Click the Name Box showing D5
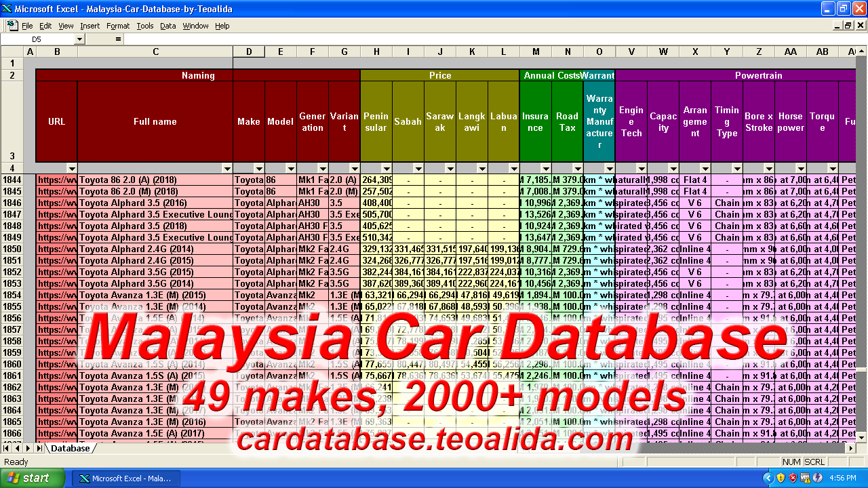The width and height of the screenshot is (868, 488). coord(37,39)
